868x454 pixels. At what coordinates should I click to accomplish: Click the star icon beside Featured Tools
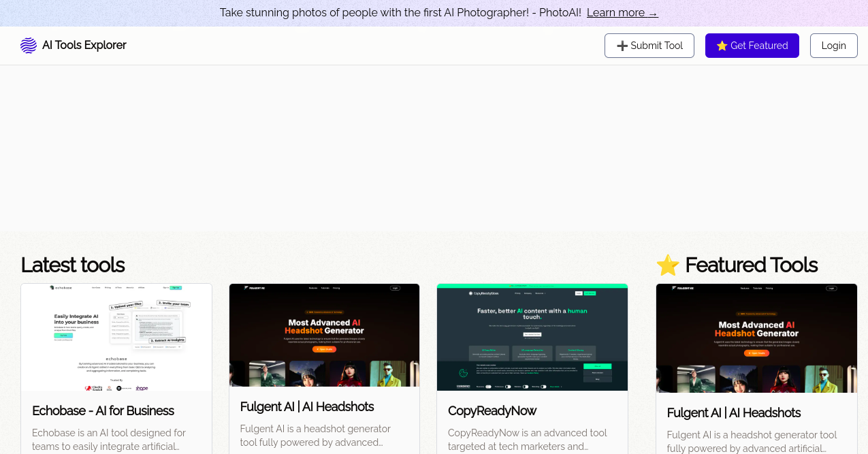(x=668, y=265)
